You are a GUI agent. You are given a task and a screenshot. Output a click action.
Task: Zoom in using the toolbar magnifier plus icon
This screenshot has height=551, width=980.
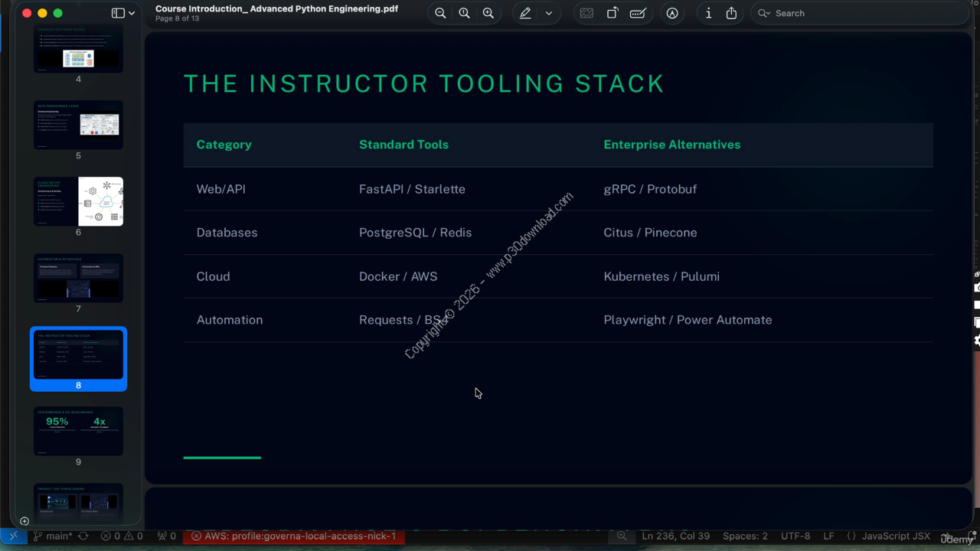coord(488,13)
